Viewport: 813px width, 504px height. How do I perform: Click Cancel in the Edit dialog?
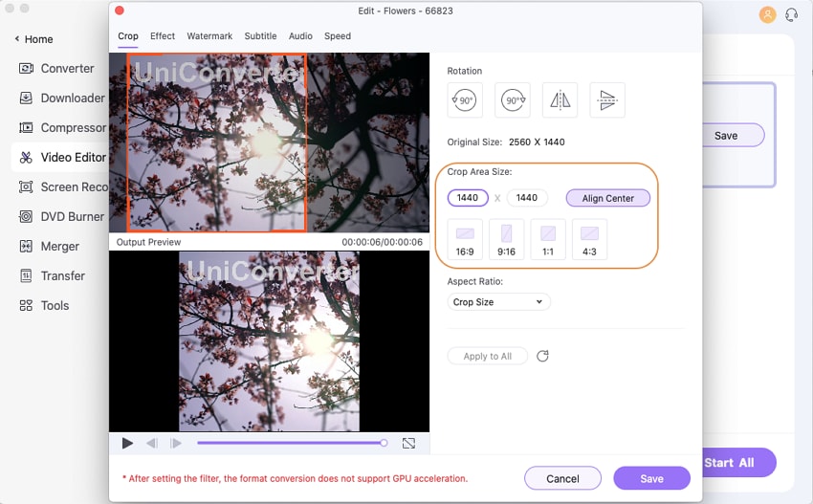[x=562, y=478]
